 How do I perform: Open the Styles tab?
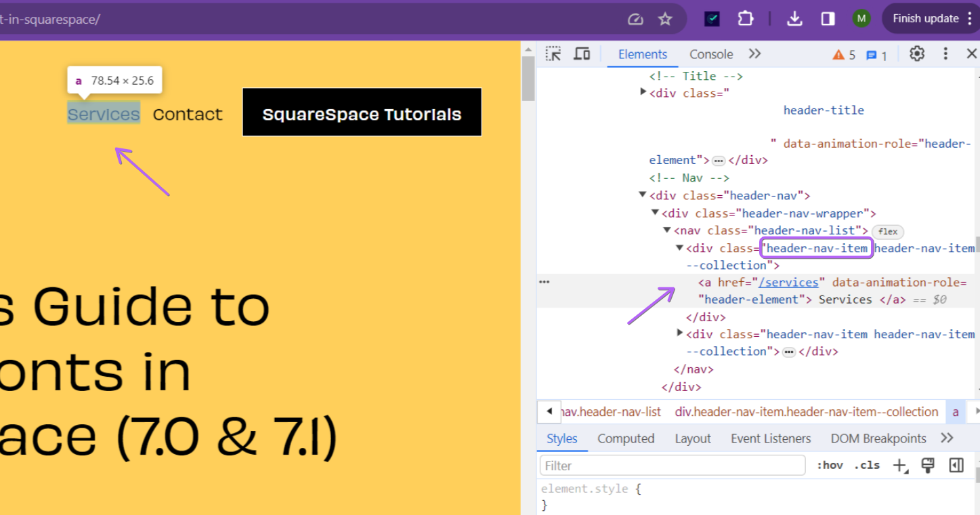tap(562, 439)
